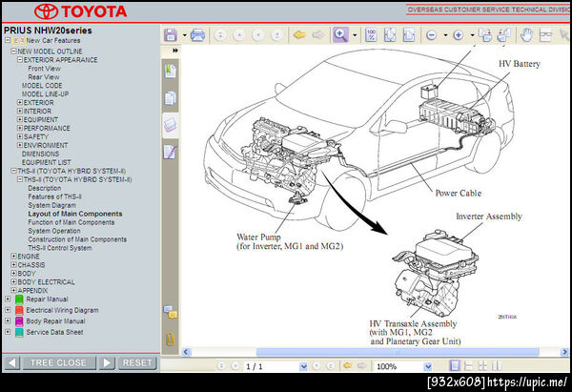
Task: Open the Attachments paperclip panel
Action: click(170, 338)
